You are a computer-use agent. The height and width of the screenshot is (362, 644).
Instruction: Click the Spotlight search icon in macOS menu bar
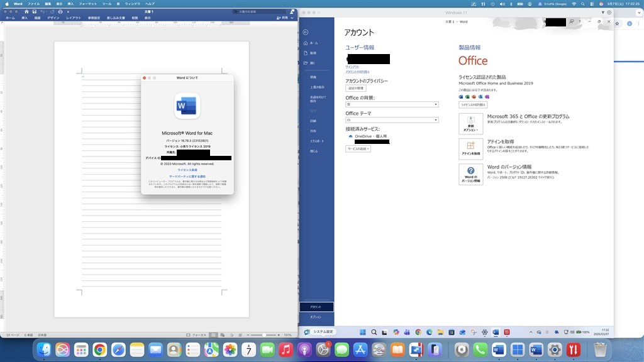point(583,4)
